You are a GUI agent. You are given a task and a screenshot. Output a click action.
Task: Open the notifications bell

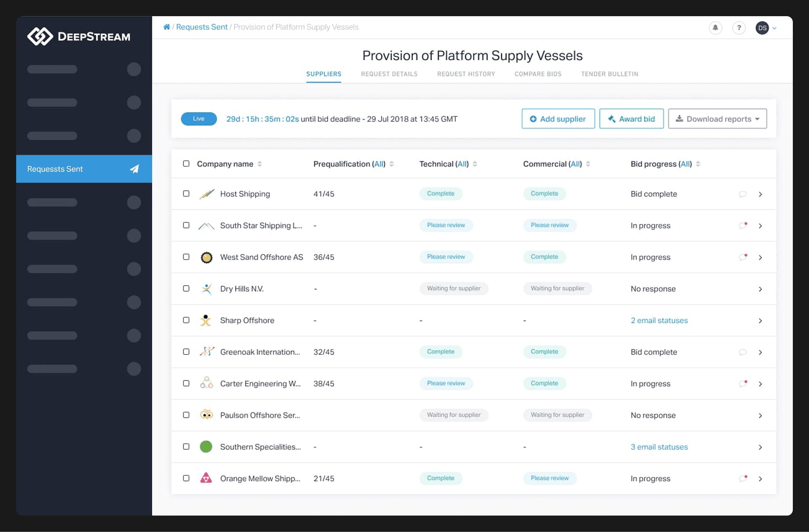(x=716, y=28)
